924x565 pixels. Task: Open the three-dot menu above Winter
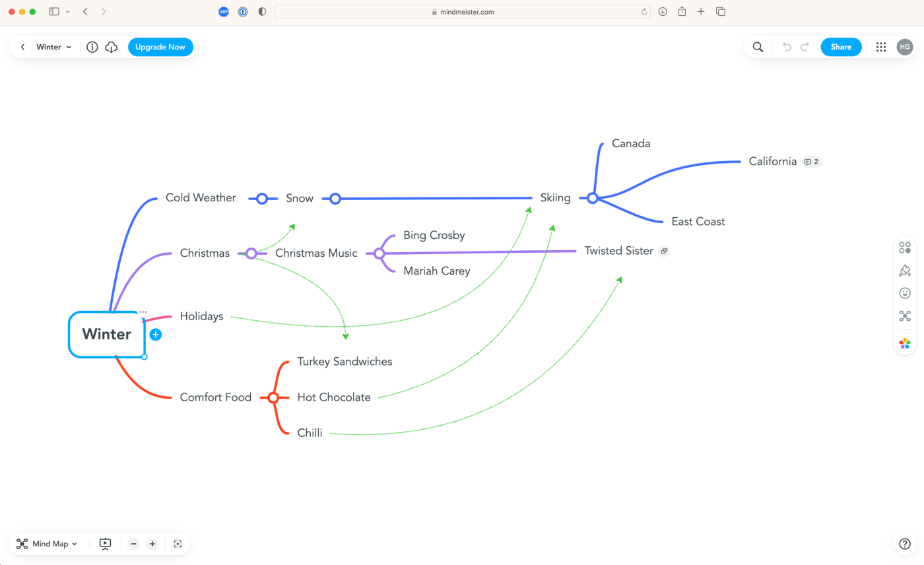point(143,312)
